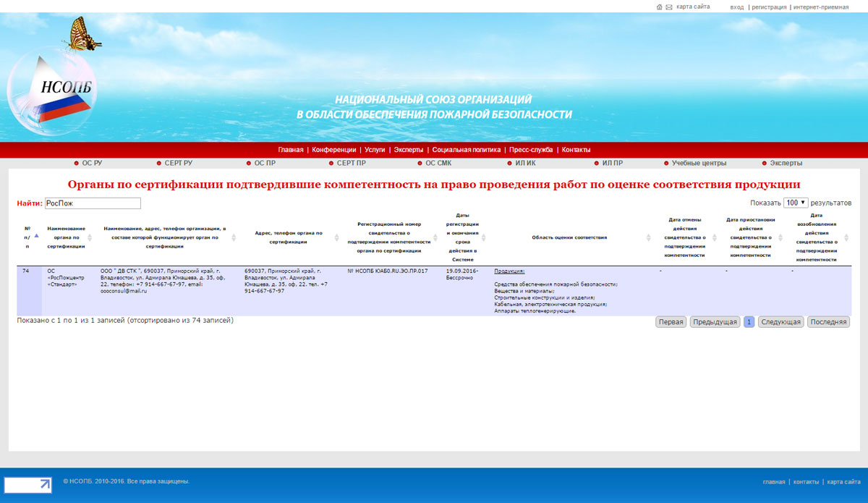Viewport: 868px width, 503px height.
Task: Sort by Дата отмены действия column
Action: (714, 237)
